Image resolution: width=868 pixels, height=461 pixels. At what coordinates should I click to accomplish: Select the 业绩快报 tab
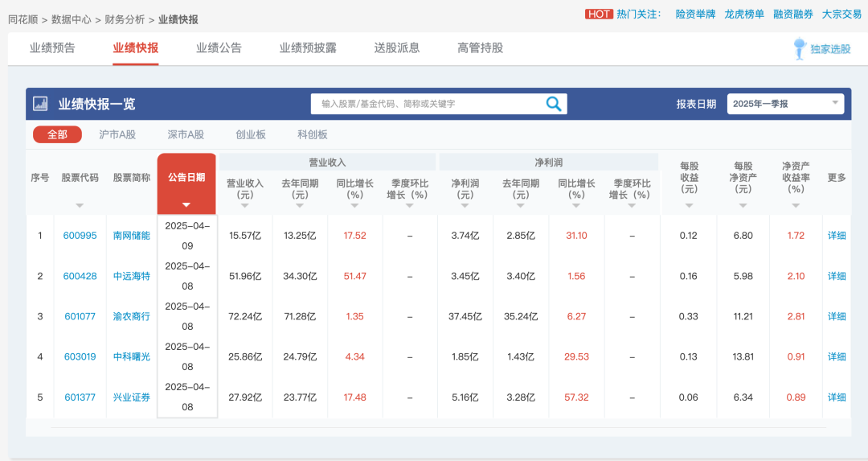136,48
